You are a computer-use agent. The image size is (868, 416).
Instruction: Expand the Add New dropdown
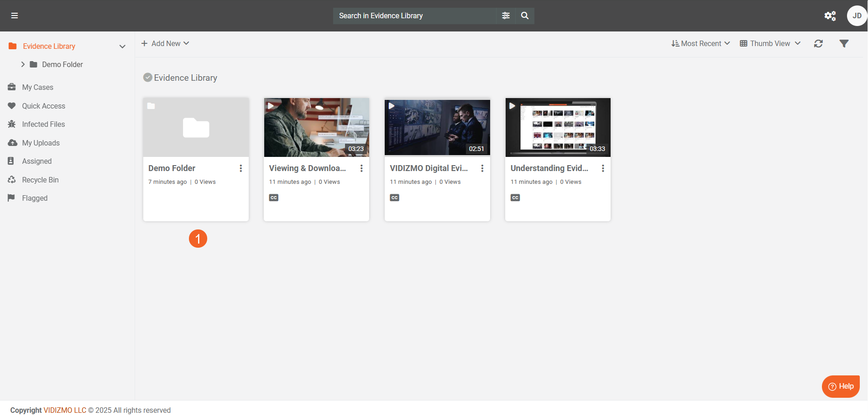pyautogui.click(x=165, y=44)
